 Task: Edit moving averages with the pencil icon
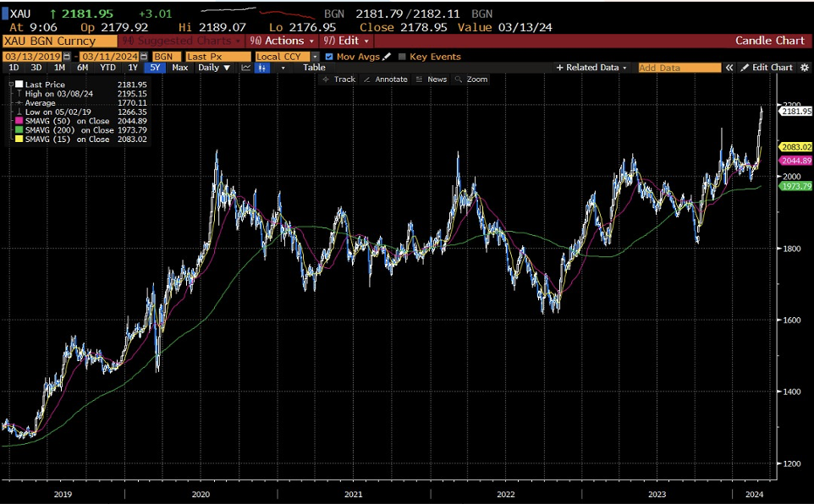coord(386,57)
